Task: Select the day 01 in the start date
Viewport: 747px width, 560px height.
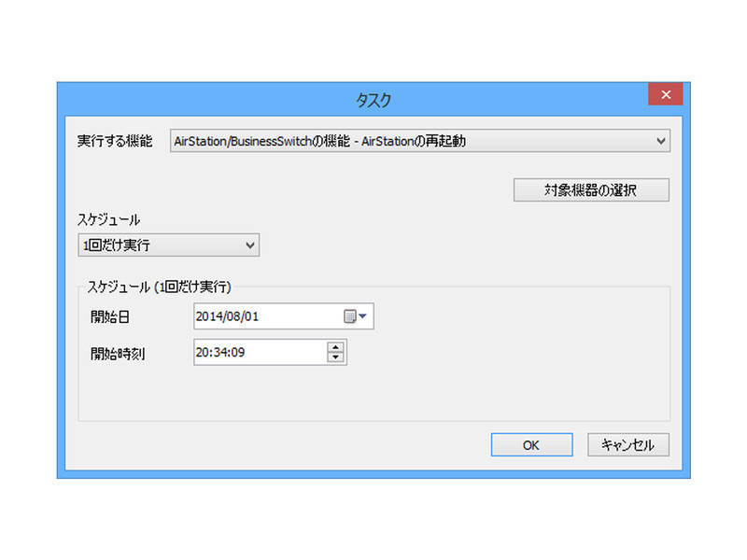Action: click(x=250, y=316)
